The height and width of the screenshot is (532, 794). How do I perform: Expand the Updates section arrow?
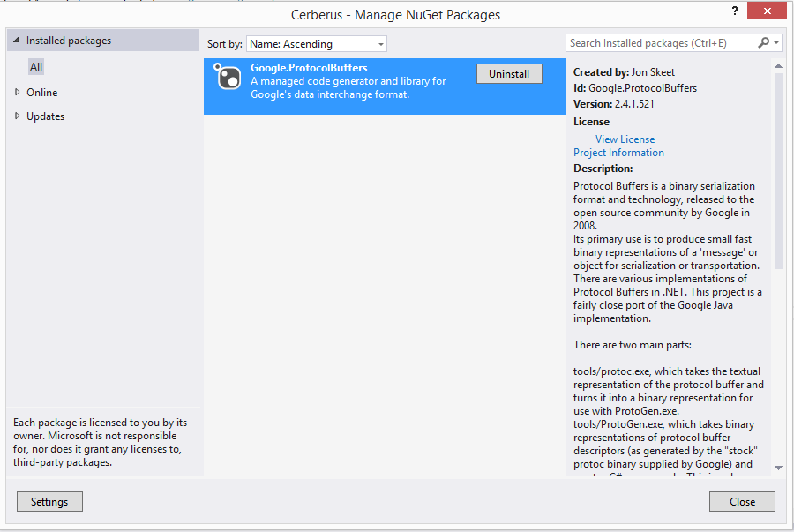pyautogui.click(x=17, y=116)
